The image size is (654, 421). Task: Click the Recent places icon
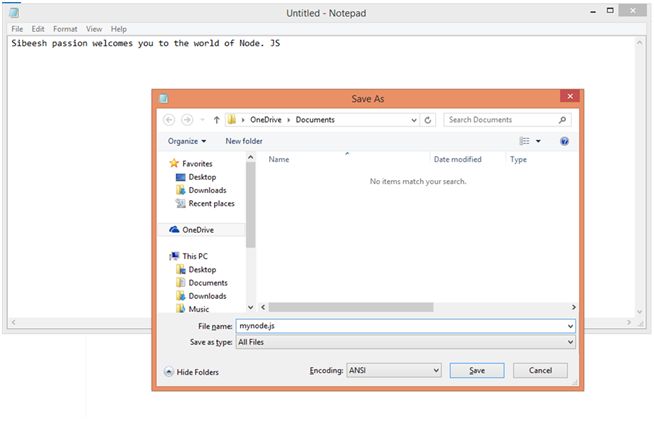pos(181,203)
